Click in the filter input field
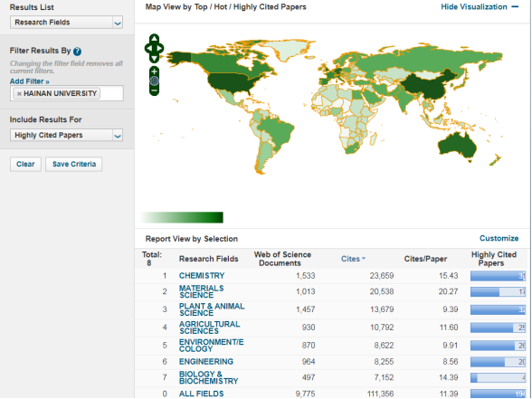This screenshot has height=399, width=532. point(111,94)
